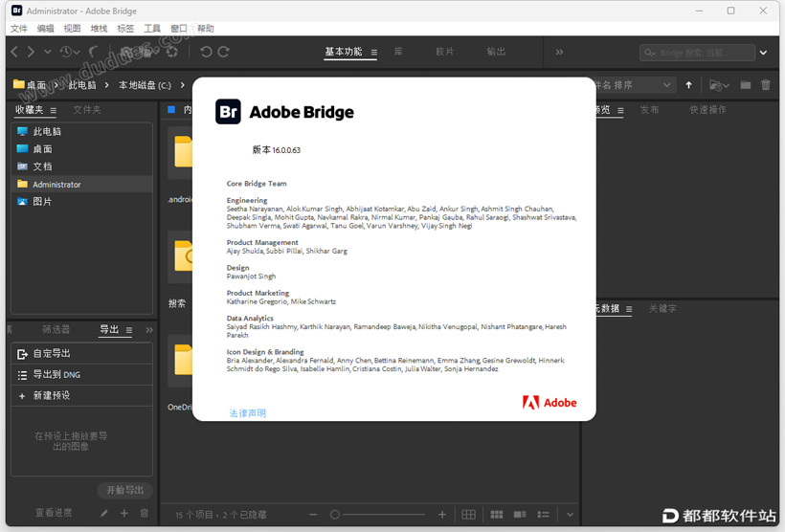Click the Bridge search field
785x532 pixels.
[697, 52]
